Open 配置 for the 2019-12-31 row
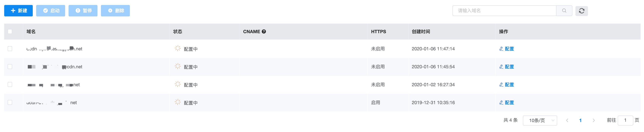 tap(507, 103)
